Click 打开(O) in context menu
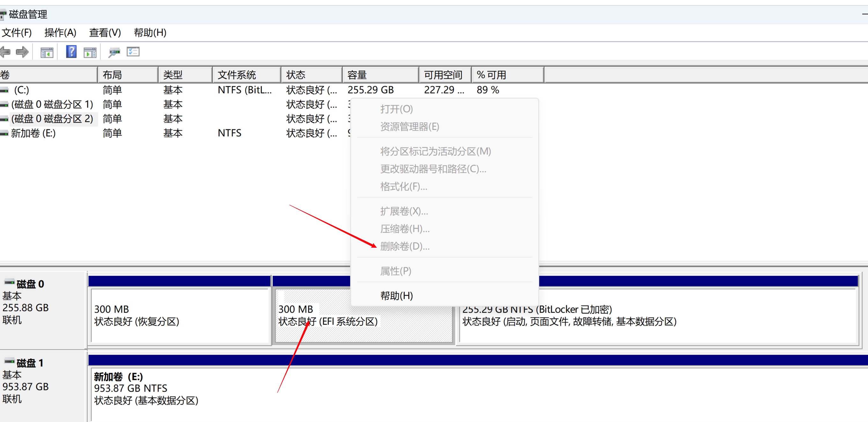Image resolution: width=868 pixels, height=422 pixels. pos(445,109)
